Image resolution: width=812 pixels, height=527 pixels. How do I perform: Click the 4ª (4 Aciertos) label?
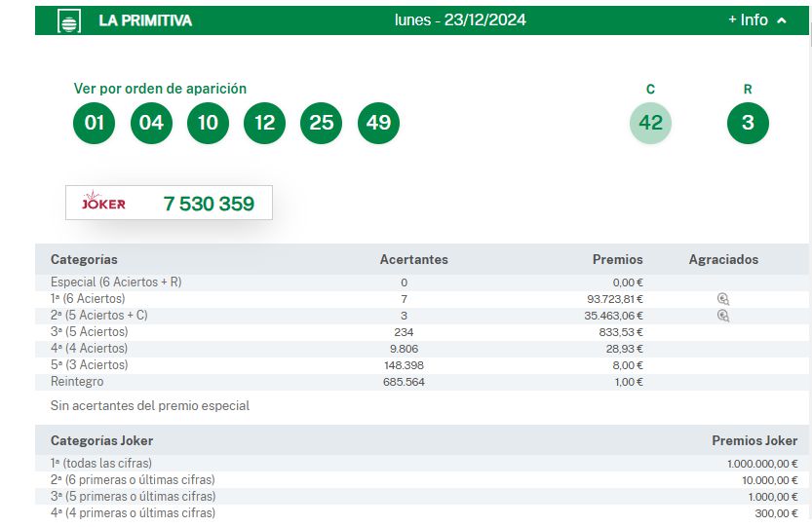[89, 349]
